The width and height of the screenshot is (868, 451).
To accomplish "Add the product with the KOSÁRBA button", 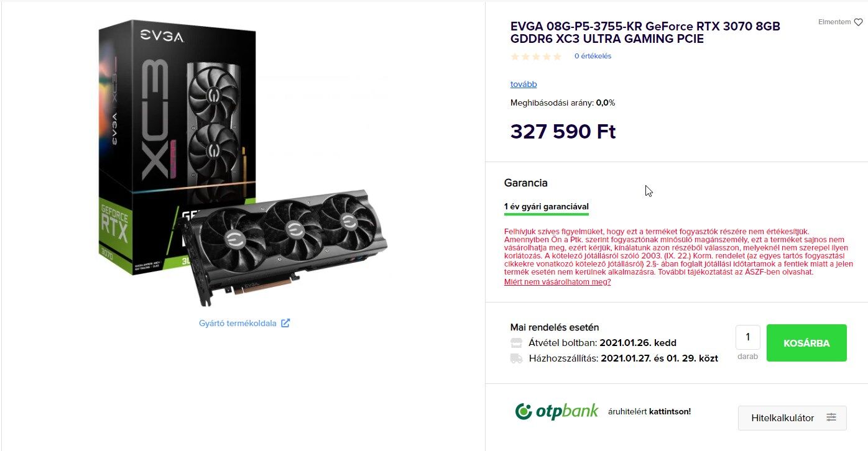I will click(x=806, y=343).
